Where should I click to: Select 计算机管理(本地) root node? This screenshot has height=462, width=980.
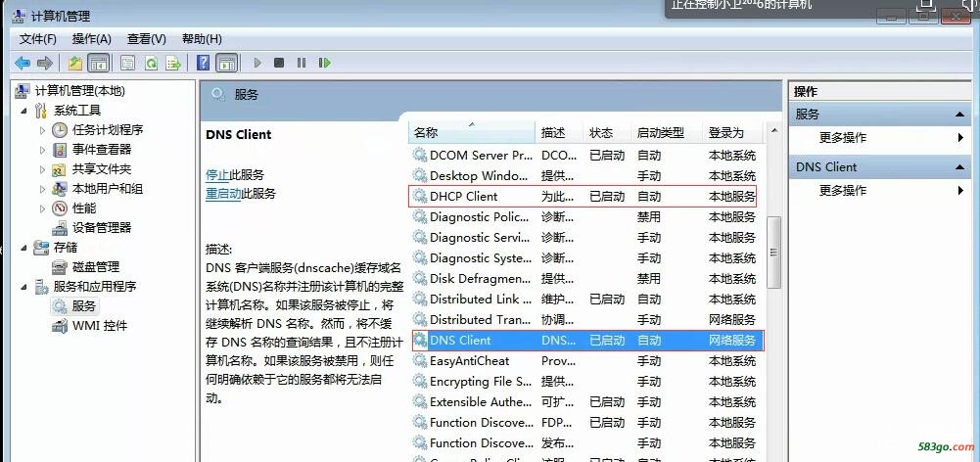pyautogui.click(x=79, y=91)
